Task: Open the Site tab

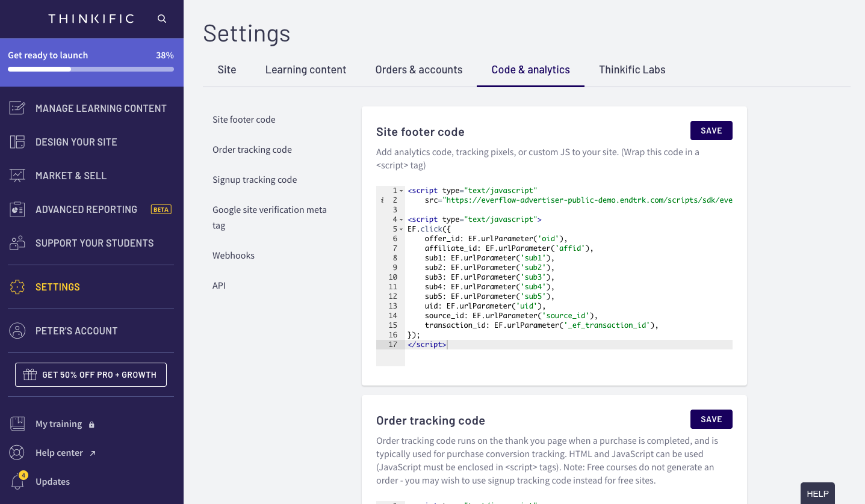Action: [x=227, y=70]
